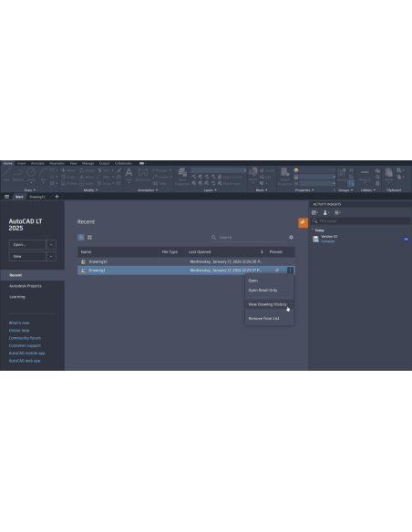Viewport: 412px width, 532px height.
Task: Switch to the Collaborate ribbon tab
Action: [123, 163]
